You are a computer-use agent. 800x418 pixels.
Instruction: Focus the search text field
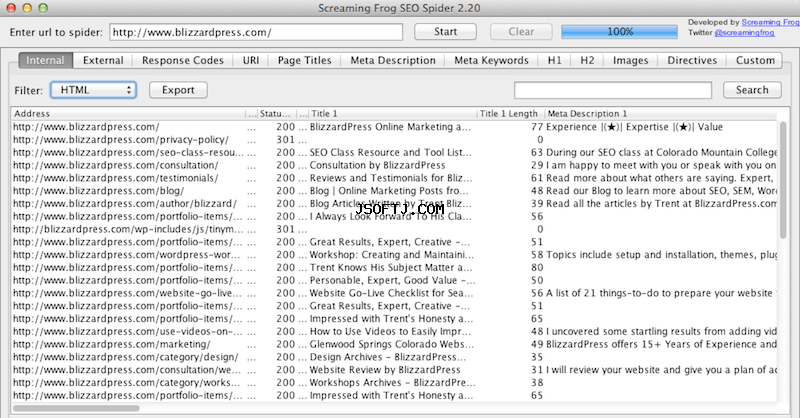coord(613,90)
